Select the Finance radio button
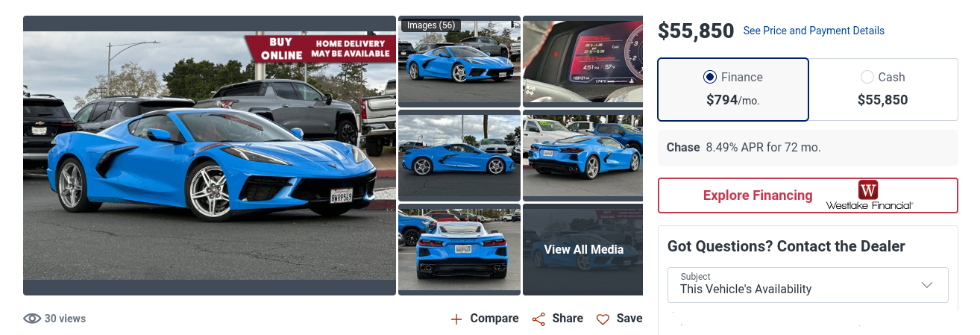Viewport: 980px width, 335px height. 710,77
